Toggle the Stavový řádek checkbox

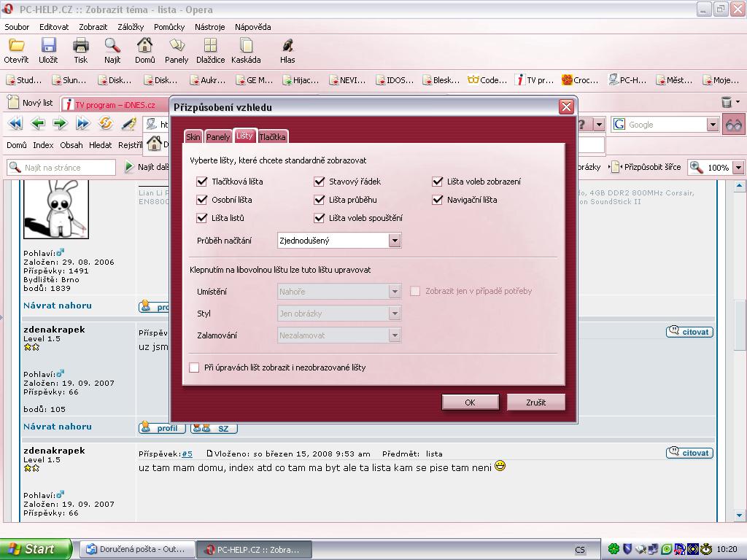click(320, 182)
